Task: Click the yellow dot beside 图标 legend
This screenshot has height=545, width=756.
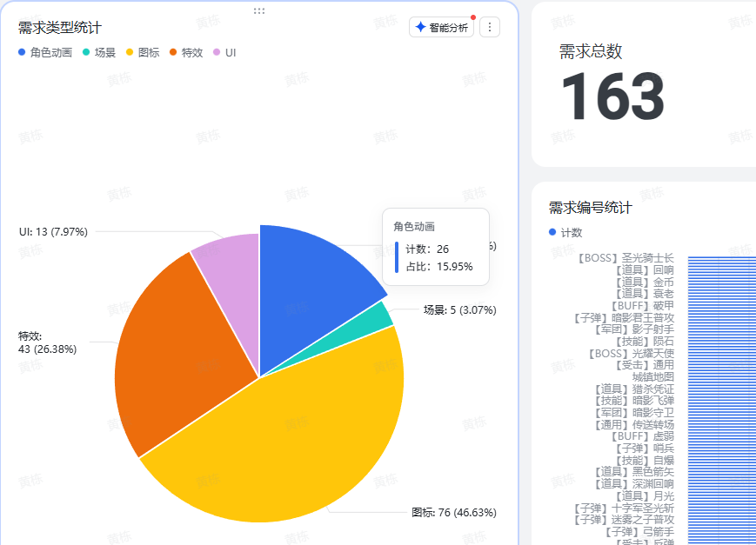Action: tap(130, 53)
